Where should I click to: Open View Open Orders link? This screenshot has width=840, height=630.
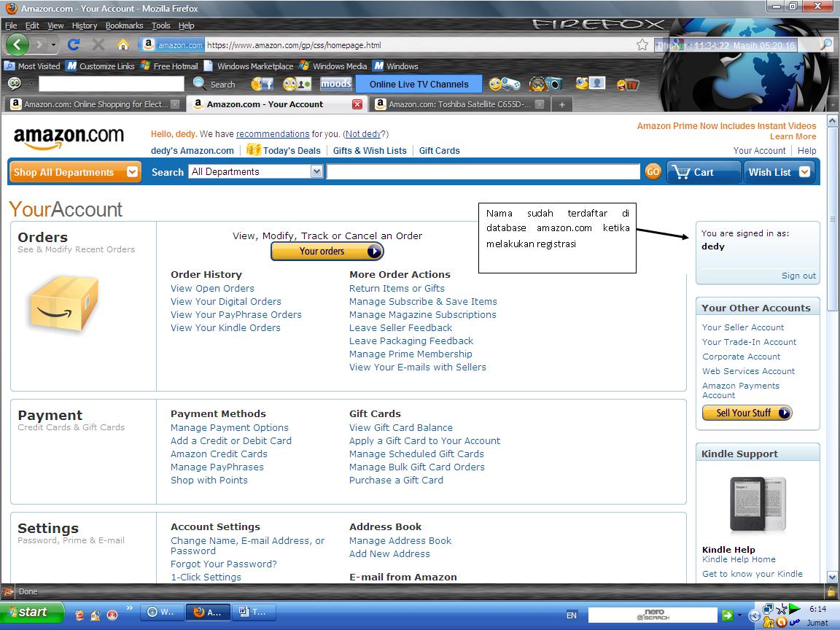coord(212,288)
